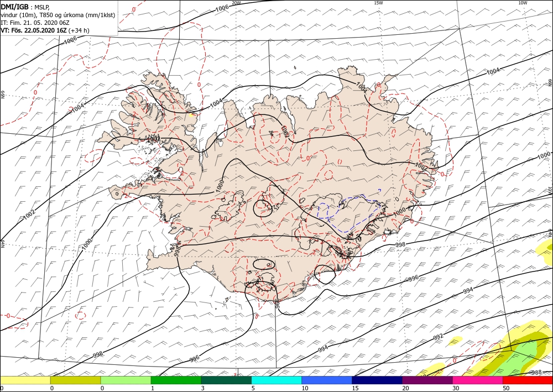
Task: Click the '20W' longitude label
Action: [236, 3]
